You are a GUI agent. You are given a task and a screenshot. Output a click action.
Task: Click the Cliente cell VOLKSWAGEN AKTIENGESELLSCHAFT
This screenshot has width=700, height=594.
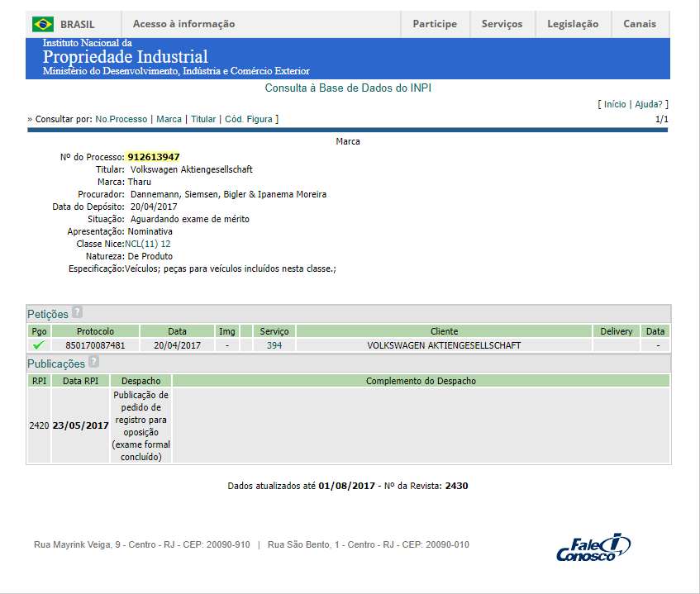(x=444, y=345)
